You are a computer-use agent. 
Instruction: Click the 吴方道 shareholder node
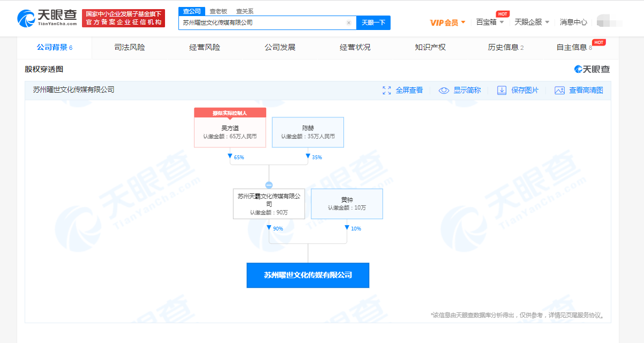pyautogui.click(x=230, y=132)
